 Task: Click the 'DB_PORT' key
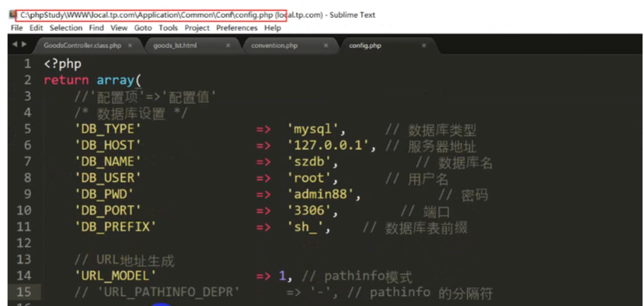108,210
